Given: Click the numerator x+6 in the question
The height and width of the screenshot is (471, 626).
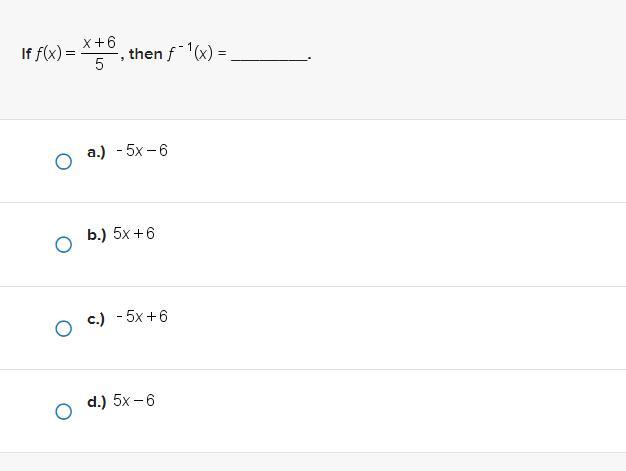Looking at the screenshot, I should [x=99, y=42].
